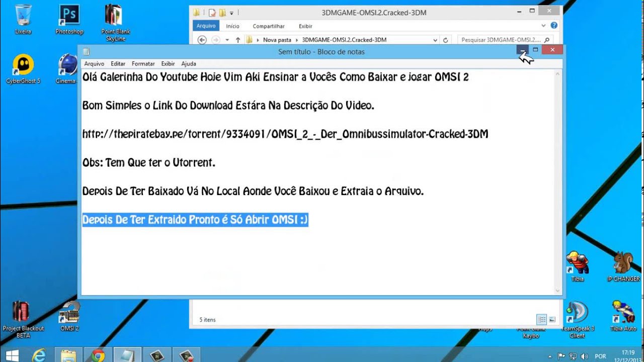Switch Explorer to details view
The image size is (644, 362).
coord(541,319)
